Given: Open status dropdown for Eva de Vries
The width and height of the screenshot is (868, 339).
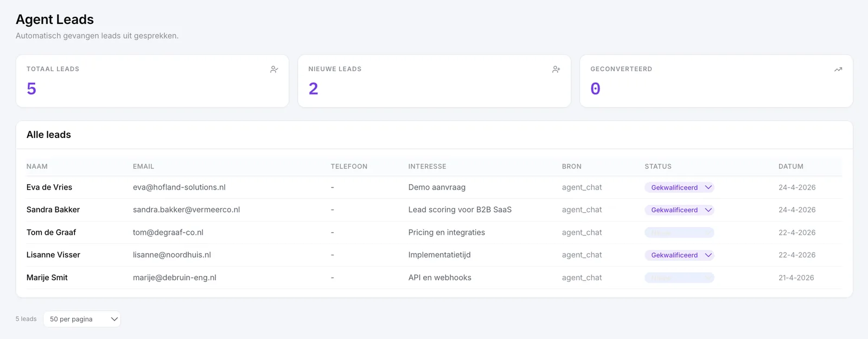Looking at the screenshot, I should (679, 187).
